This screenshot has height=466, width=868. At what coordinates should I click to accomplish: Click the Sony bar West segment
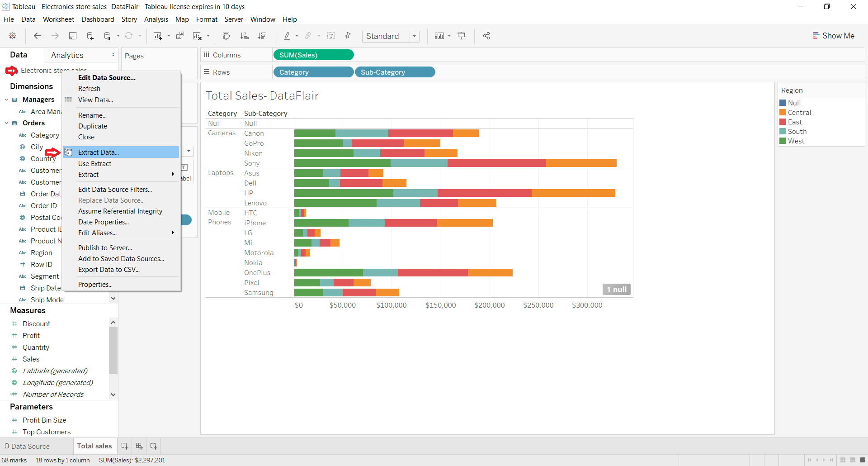click(342, 163)
